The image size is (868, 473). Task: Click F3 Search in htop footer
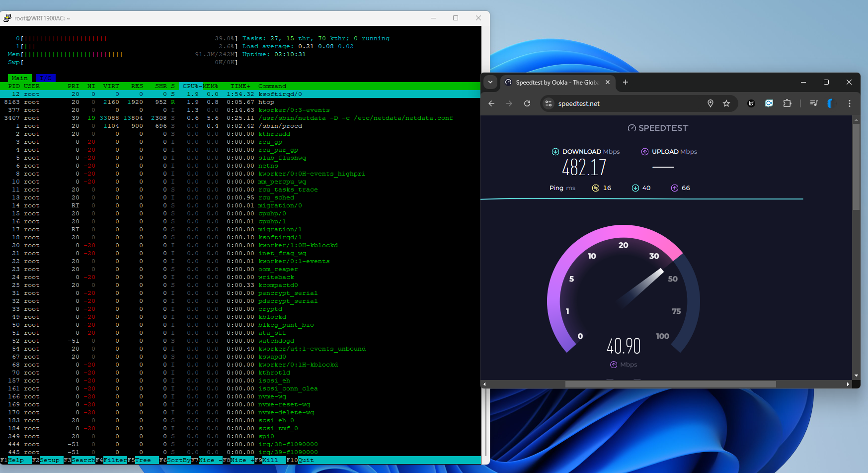79,460
